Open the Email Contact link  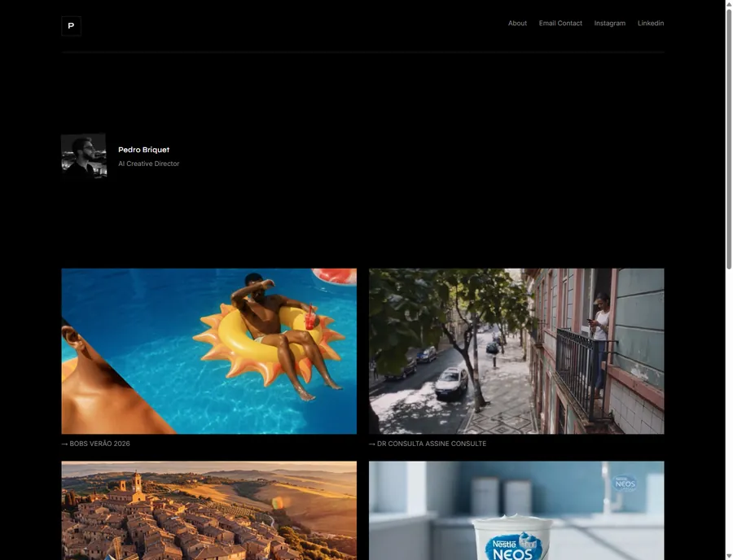pyautogui.click(x=560, y=24)
